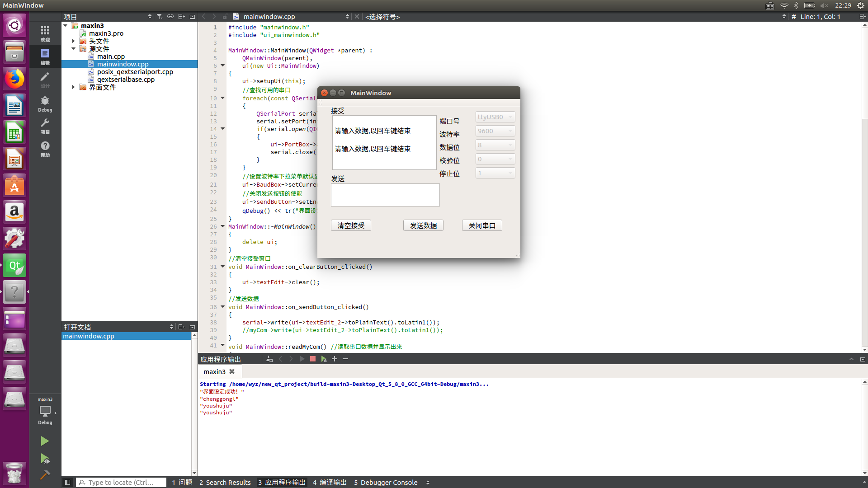Open the 校验位 combo box
The image size is (868, 488).
coord(495,159)
